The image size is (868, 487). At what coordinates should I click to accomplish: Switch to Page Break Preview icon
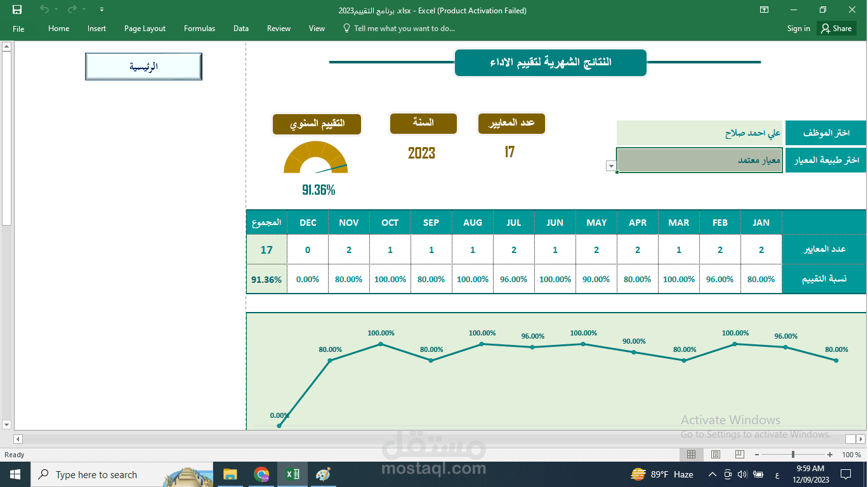[x=739, y=455]
